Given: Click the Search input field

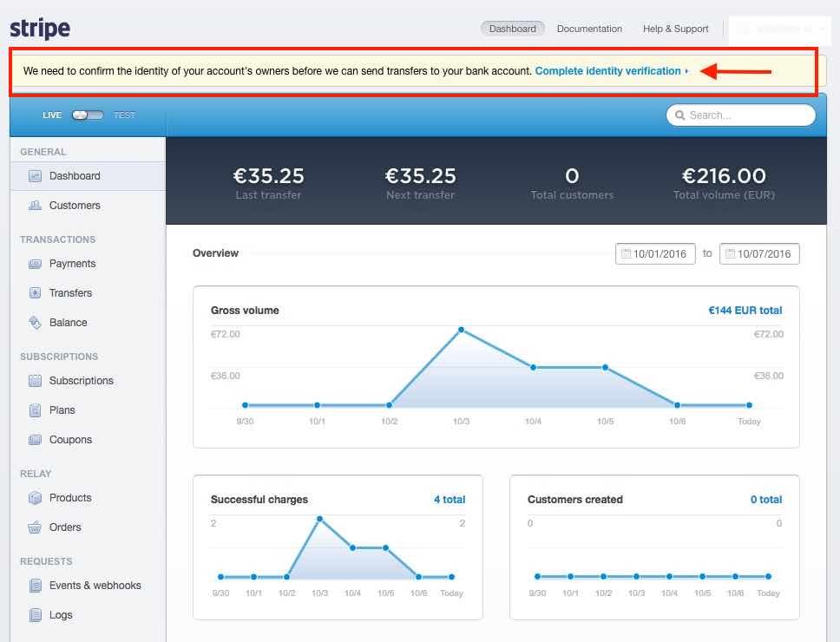Looking at the screenshot, I should click(741, 115).
